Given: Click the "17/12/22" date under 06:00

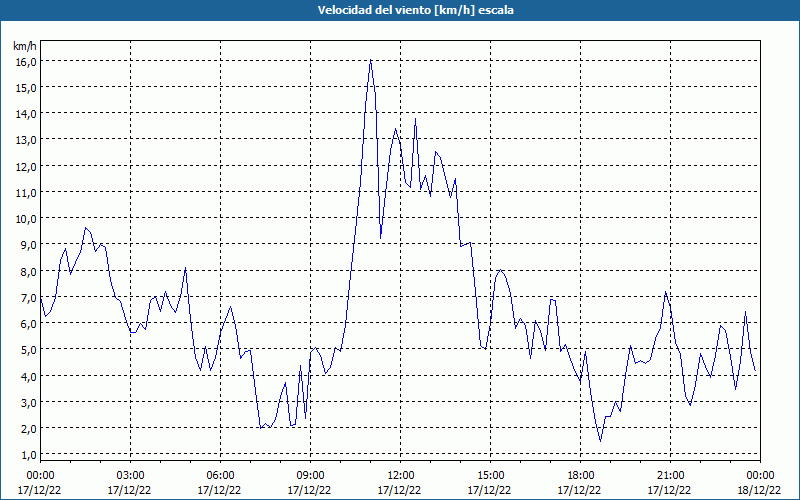Looking at the screenshot, I should click(219, 490).
